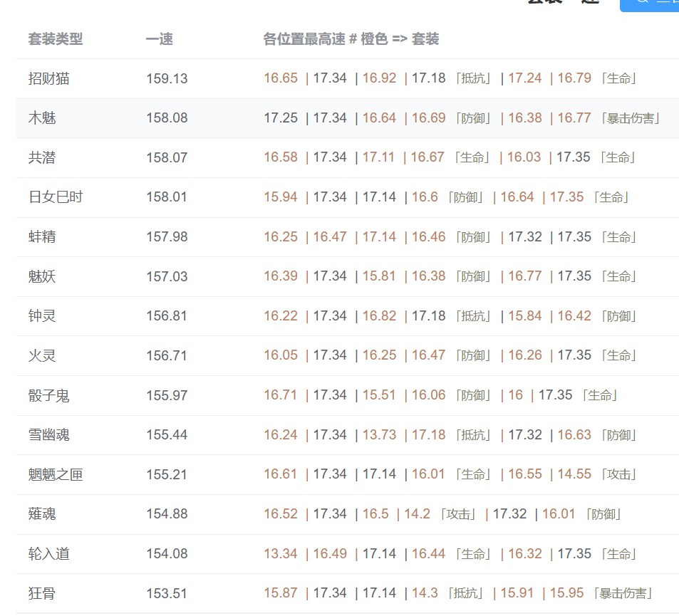This screenshot has width=679, height=616.
Task: Click the 共潜 set name
Action: (42, 157)
